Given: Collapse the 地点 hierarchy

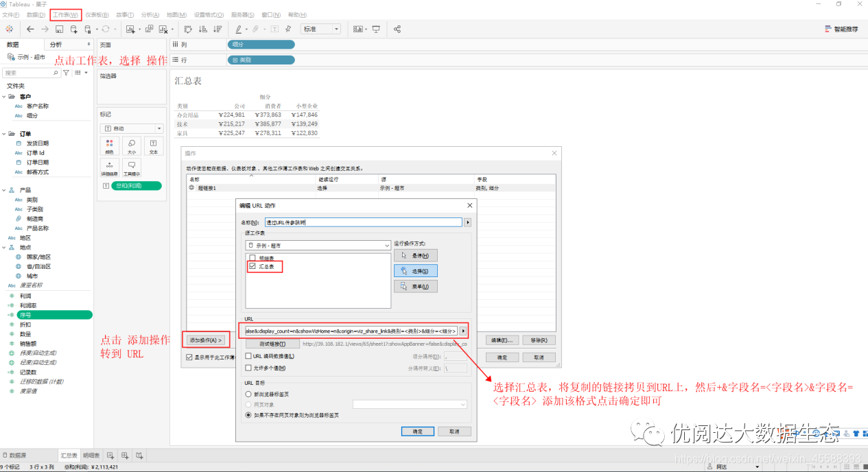Looking at the screenshot, I should tap(4, 248).
